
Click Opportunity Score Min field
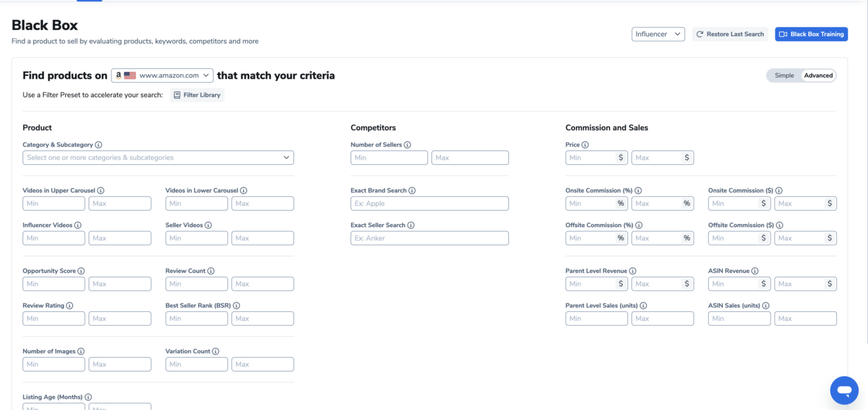coord(54,283)
